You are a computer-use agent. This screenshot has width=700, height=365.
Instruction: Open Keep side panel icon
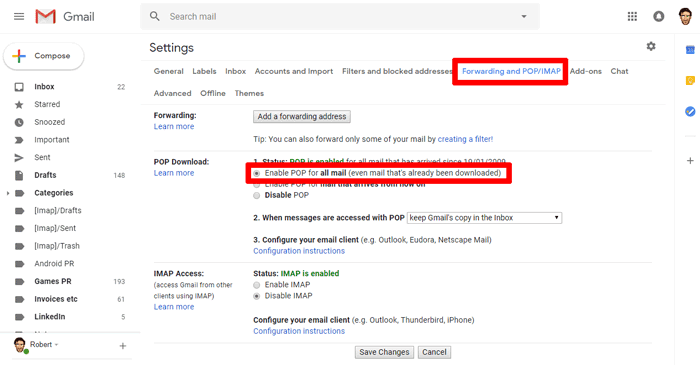[x=690, y=81]
